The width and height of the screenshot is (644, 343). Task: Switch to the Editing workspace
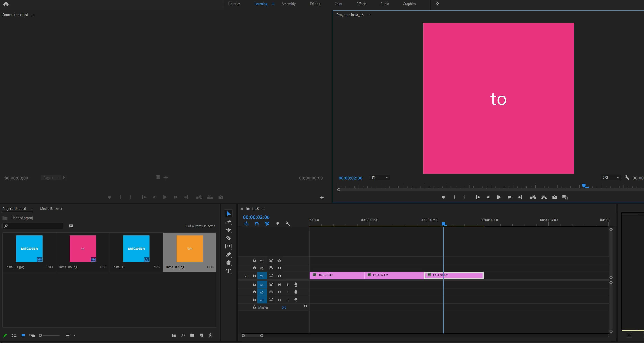(x=315, y=4)
